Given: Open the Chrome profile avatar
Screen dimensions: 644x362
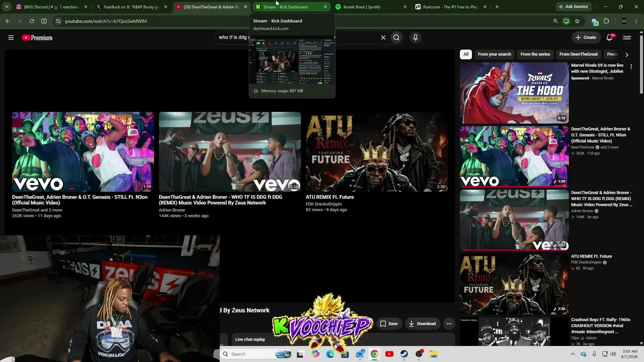Looking at the screenshot, I should [x=624, y=21].
